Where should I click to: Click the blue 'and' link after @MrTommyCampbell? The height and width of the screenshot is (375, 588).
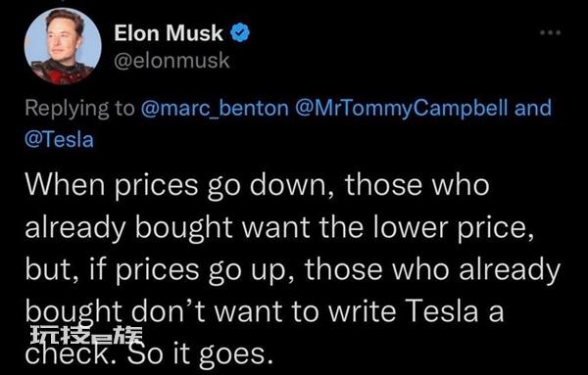pos(533,108)
